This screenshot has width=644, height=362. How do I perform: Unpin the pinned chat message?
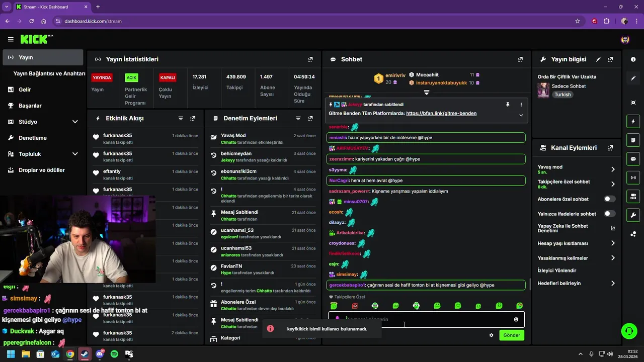coord(508,105)
